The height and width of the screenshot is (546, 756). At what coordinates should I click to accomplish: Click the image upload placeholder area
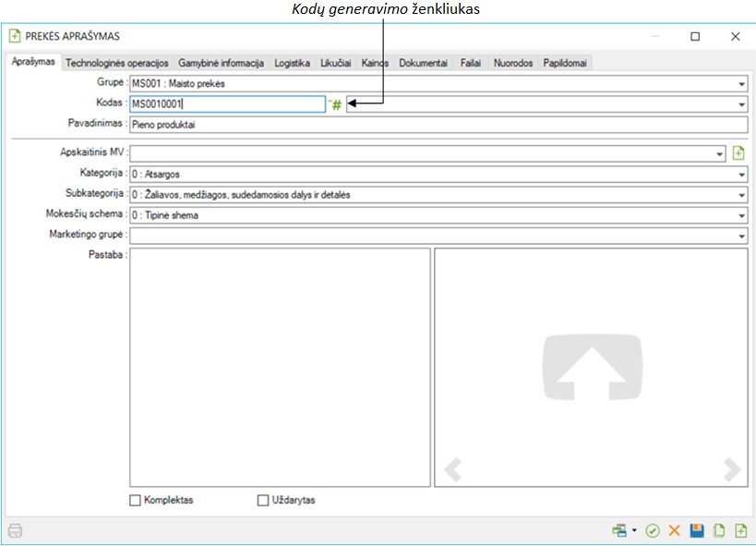[x=591, y=365]
